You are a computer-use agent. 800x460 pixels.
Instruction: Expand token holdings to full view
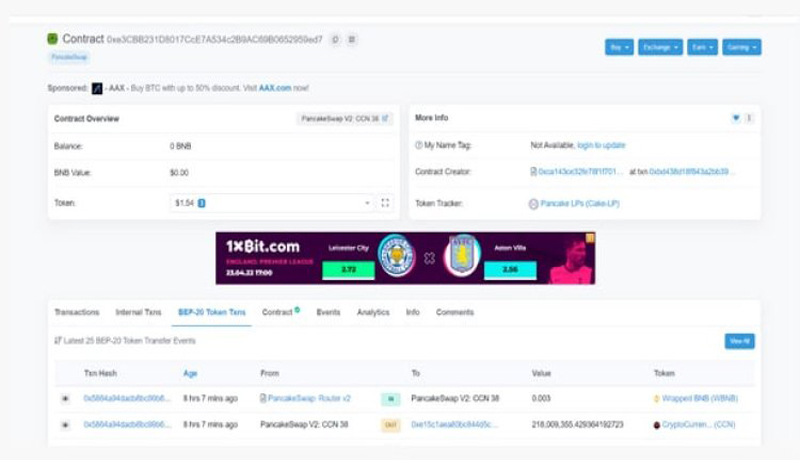385,203
